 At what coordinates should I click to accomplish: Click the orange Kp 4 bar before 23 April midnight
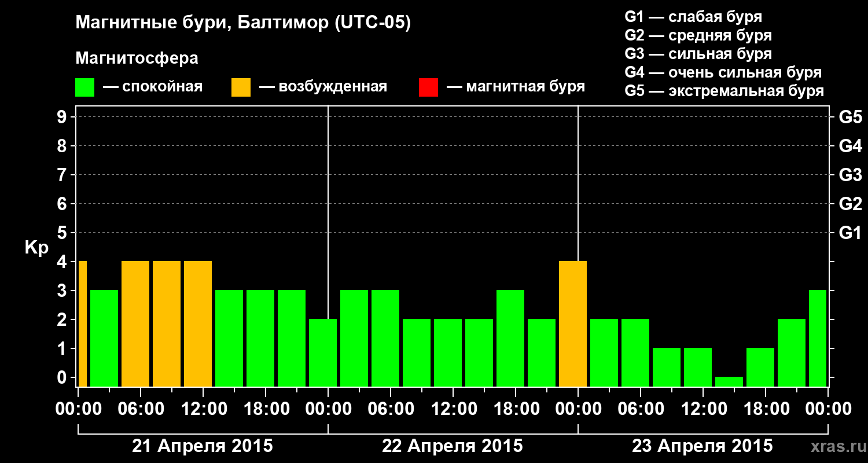[573, 324]
